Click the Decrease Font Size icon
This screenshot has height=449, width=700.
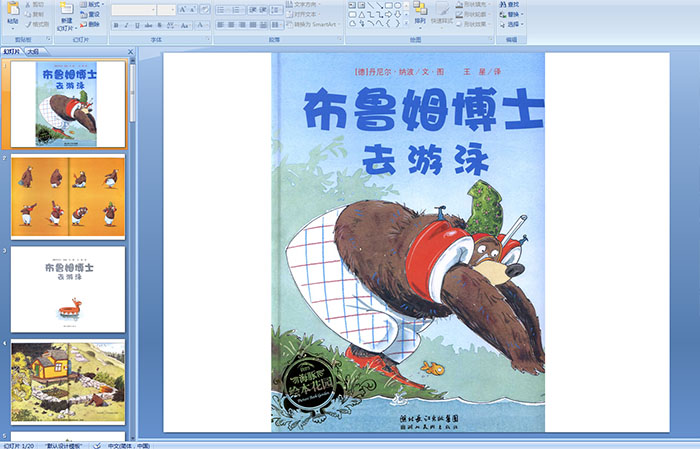[193, 9]
